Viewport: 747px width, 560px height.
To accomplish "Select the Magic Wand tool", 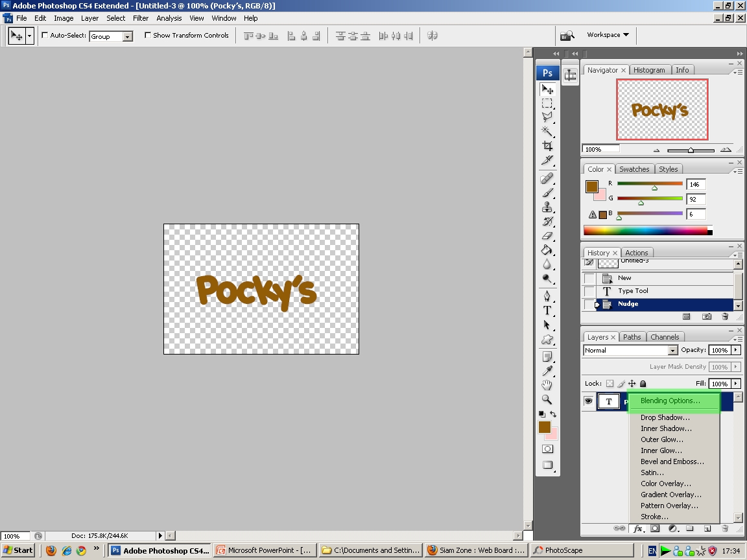I will coord(547,131).
